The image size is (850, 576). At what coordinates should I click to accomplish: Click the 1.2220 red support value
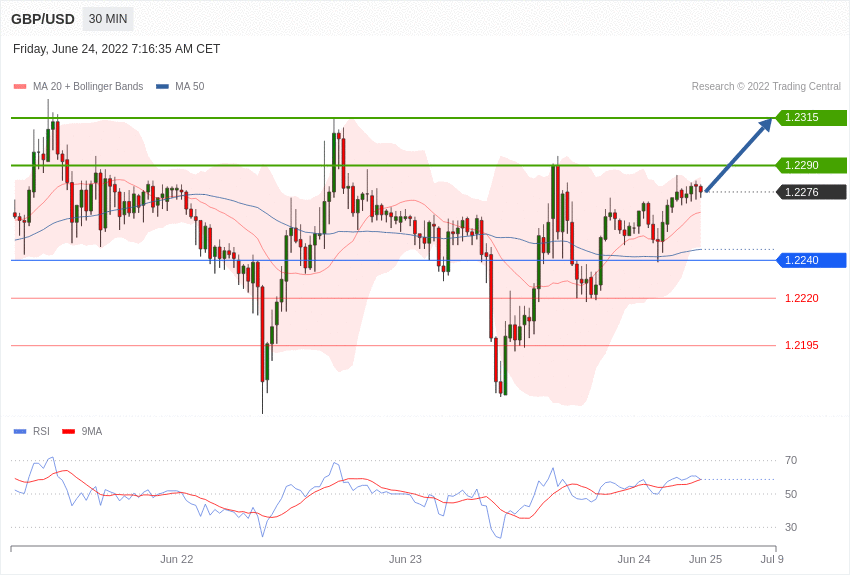coord(802,298)
